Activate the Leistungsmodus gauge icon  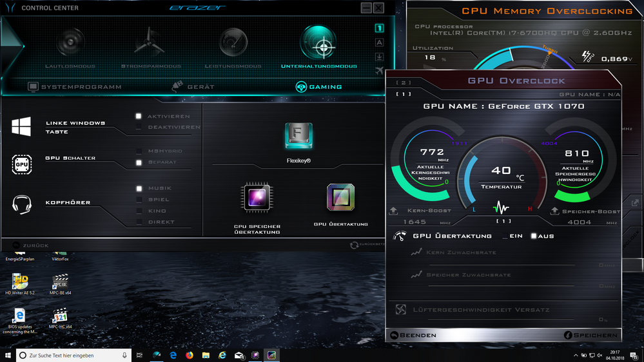[x=233, y=43]
